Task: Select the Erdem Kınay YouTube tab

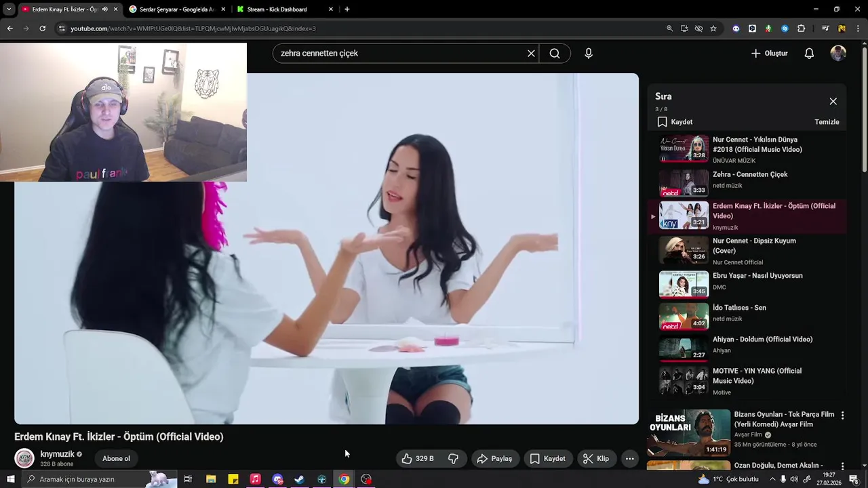Action: [x=64, y=9]
